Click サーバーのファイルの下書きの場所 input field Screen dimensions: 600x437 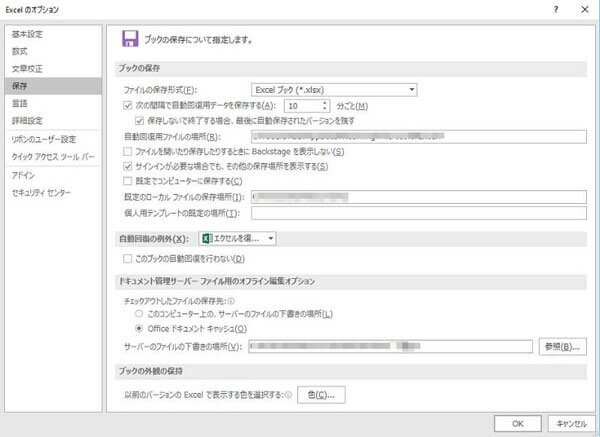[x=390, y=346]
